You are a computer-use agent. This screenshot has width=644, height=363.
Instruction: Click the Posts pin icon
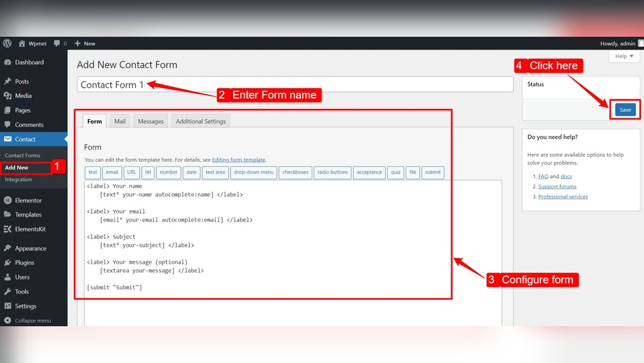7,81
